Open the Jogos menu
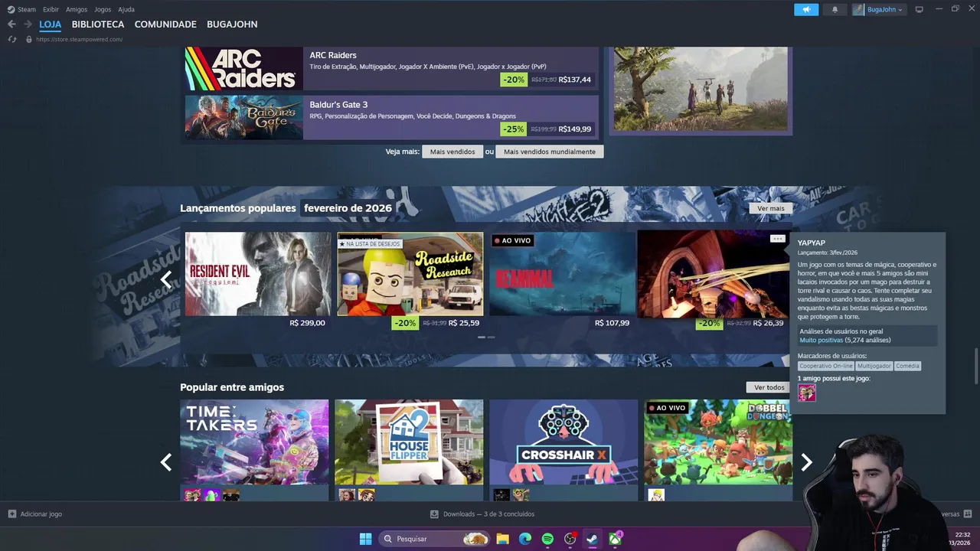The width and height of the screenshot is (980, 551). pos(103,9)
